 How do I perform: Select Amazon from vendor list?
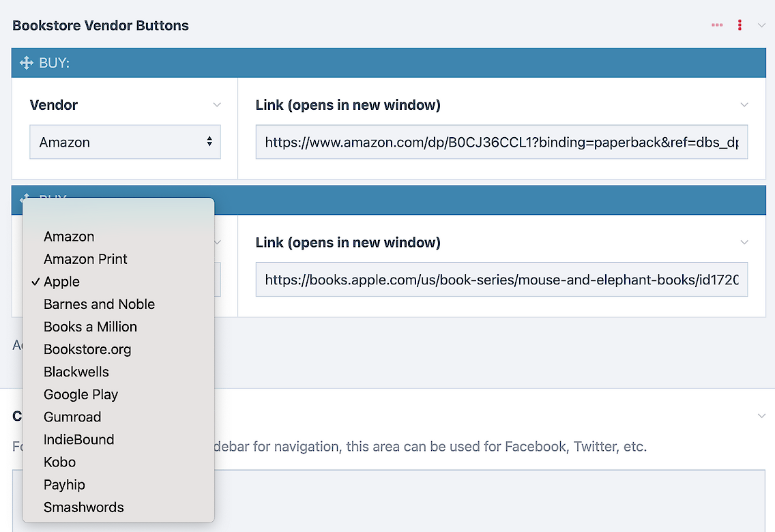tap(69, 237)
